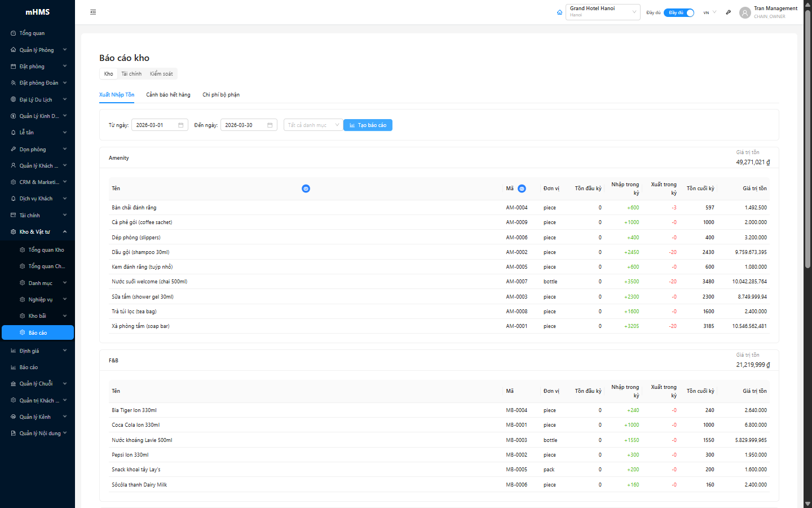Open the Grand Hotel Hanoi property dropdown
The image size is (812, 508).
tap(602, 12)
